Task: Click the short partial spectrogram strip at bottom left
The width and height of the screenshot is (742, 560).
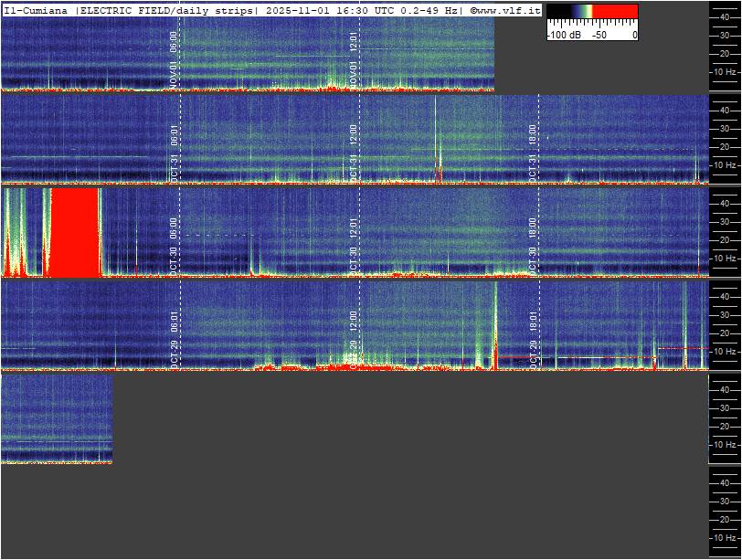Action: coord(57,418)
